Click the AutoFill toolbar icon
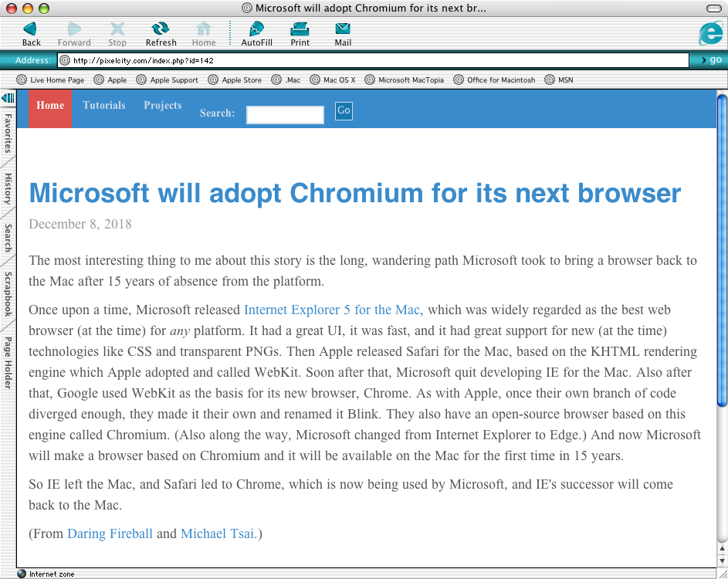The height and width of the screenshot is (579, 728). 256,29
